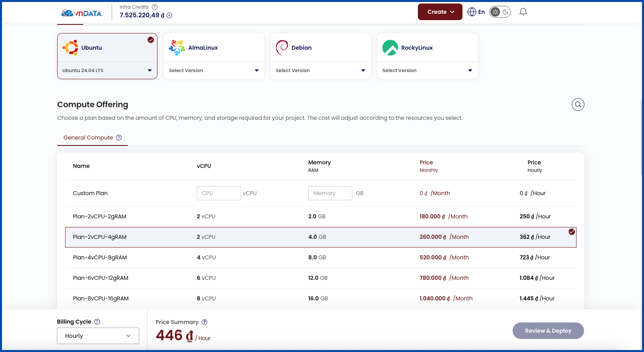The height and width of the screenshot is (352, 644).
Task: Select Plan-6vCPU-12gRAM row
Action: (321, 278)
